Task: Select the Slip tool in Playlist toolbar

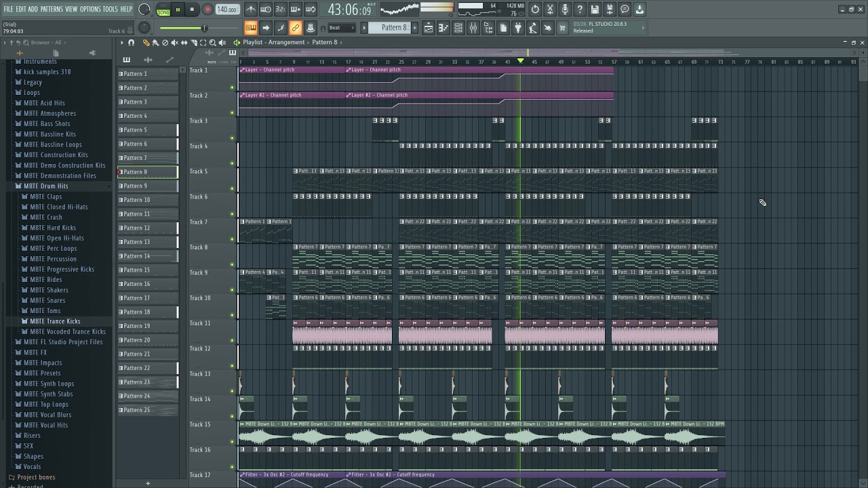Action: [184, 43]
